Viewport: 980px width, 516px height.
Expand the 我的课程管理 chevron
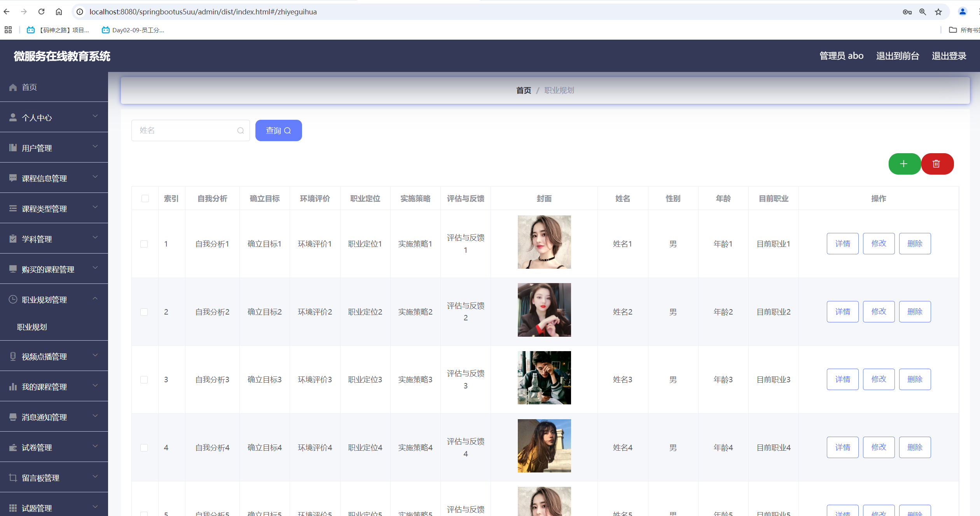click(95, 385)
